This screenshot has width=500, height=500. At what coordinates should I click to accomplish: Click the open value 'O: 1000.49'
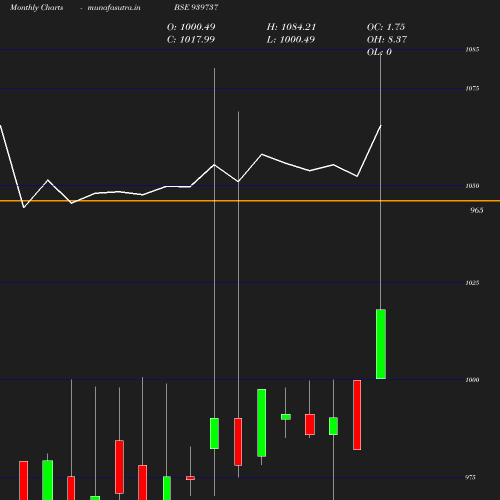coord(191,27)
